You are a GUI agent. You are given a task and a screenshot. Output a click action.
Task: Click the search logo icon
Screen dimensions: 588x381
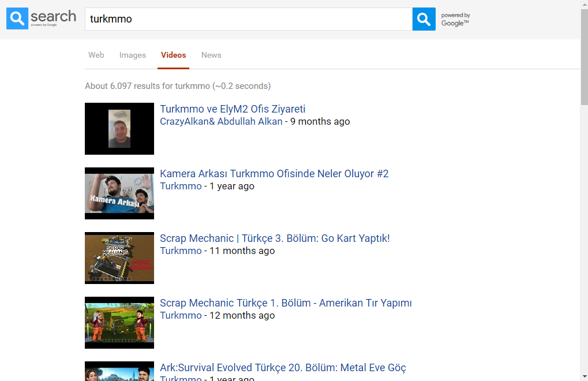tap(17, 18)
